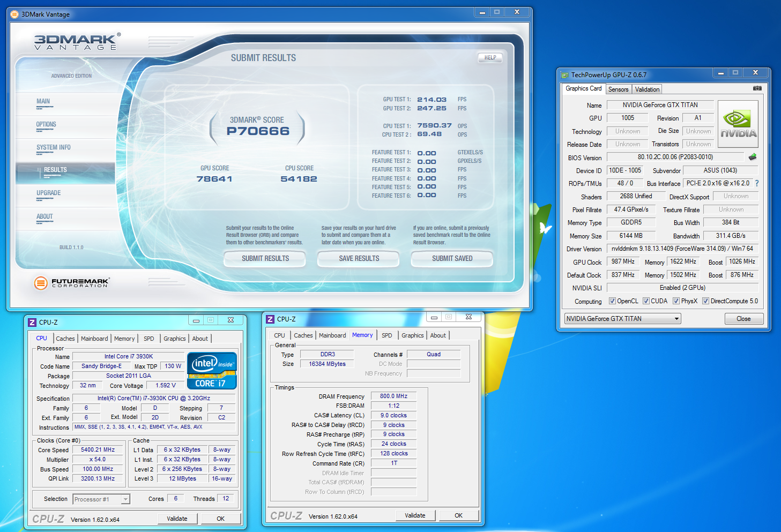Click the Core Speed value 5400.21 MHz
781x532 pixels.
click(x=98, y=450)
